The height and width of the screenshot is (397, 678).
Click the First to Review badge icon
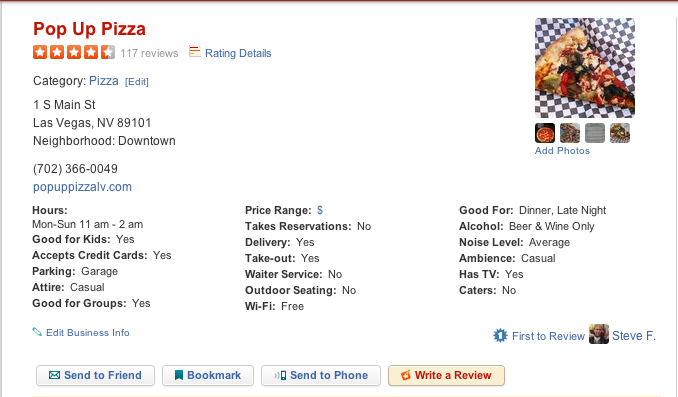[500, 336]
